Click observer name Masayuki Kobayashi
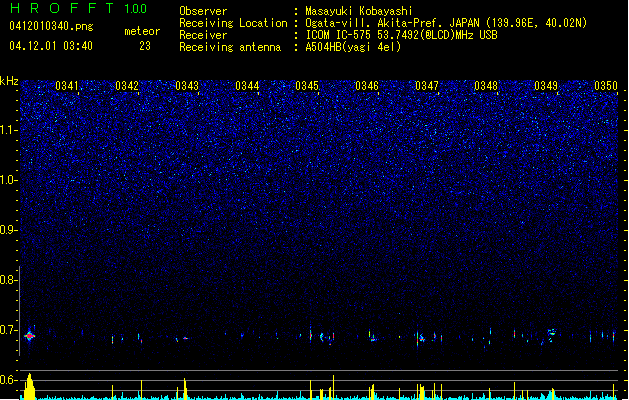 point(359,11)
